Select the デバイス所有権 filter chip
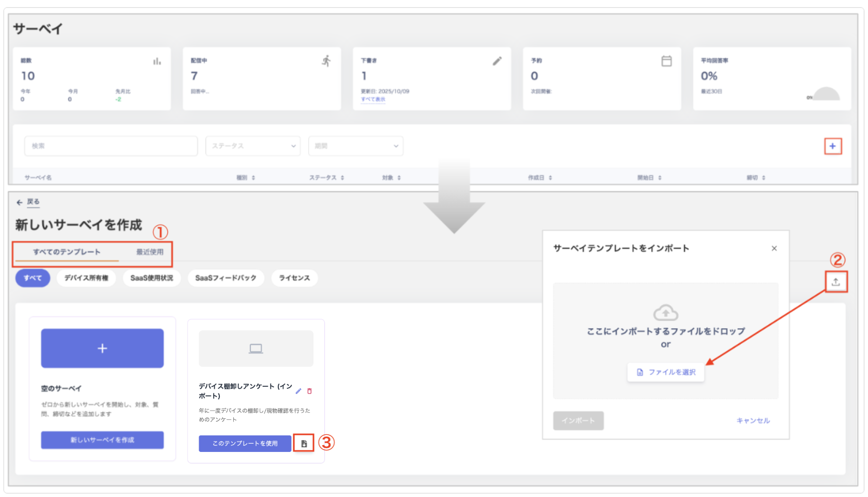 (x=86, y=278)
